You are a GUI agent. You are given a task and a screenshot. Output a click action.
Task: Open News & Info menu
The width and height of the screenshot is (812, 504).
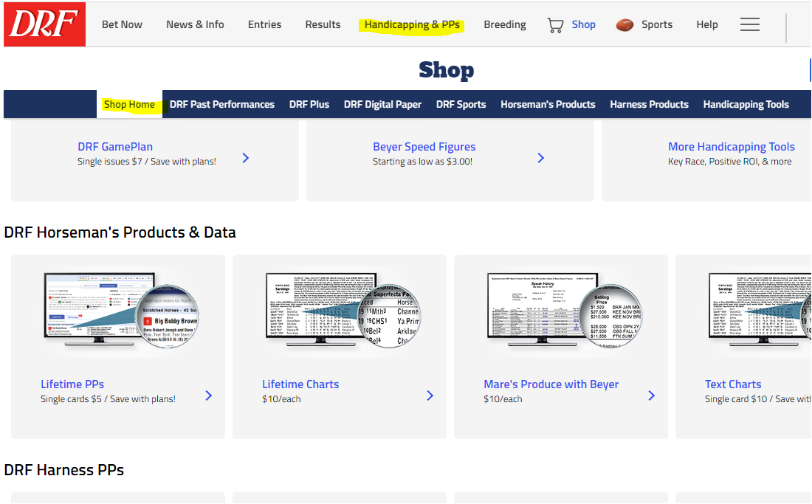(x=195, y=24)
